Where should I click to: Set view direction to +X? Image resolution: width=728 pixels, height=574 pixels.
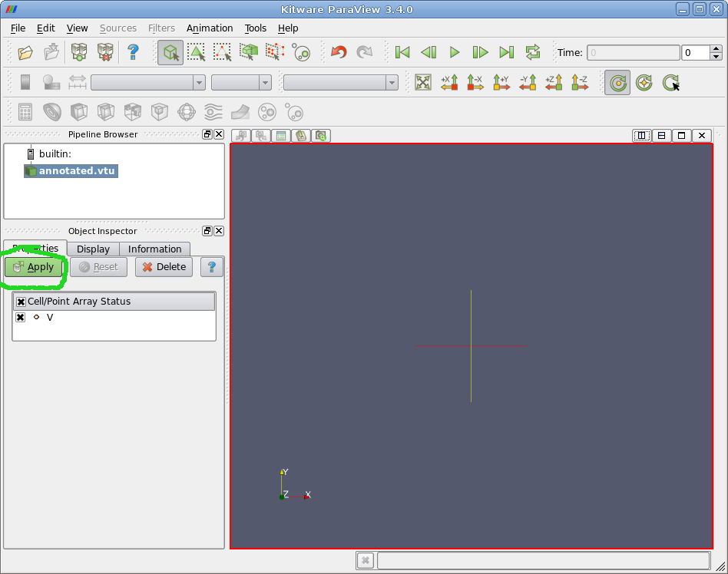point(449,82)
